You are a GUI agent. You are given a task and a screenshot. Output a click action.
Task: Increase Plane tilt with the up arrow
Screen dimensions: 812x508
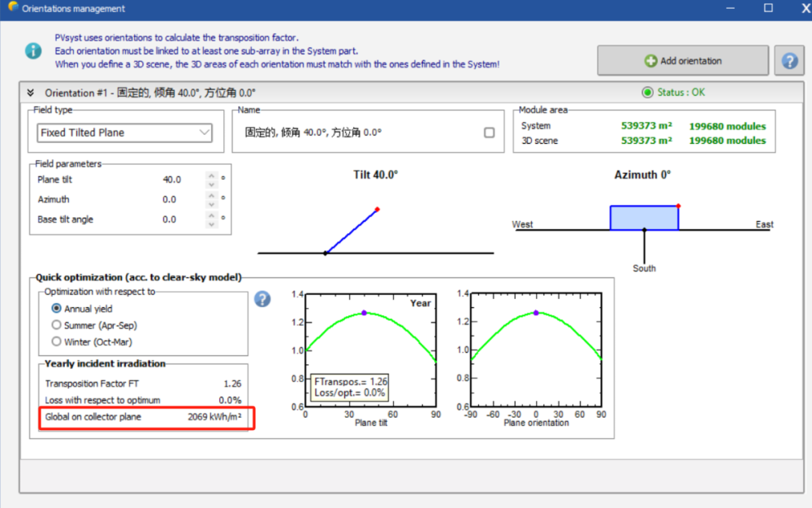212,176
